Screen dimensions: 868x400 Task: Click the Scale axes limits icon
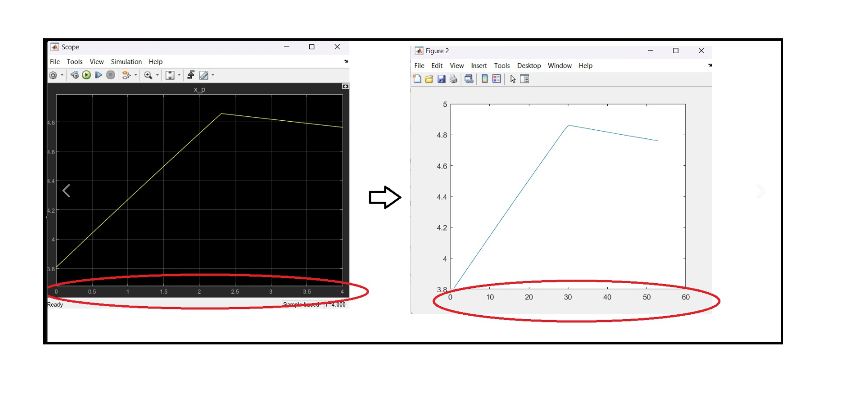coord(170,75)
